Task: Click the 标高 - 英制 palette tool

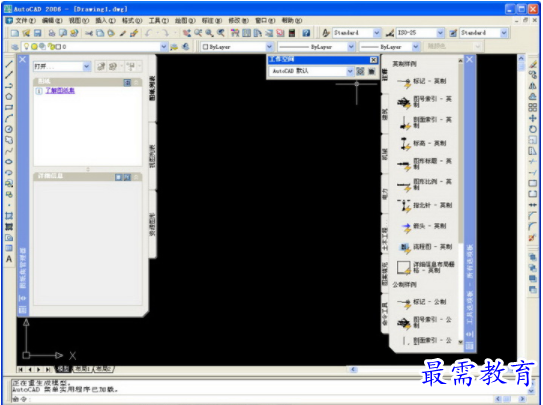Action: (x=422, y=143)
